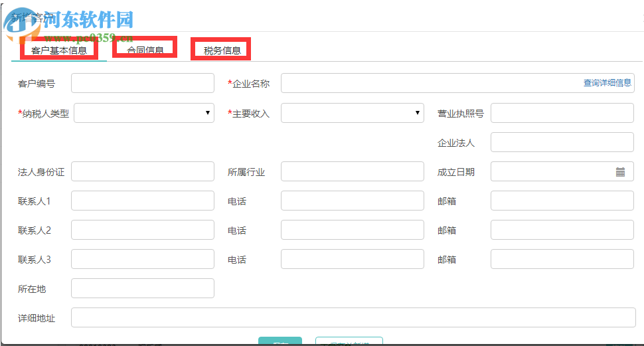The image size is (644, 346).
Task: Focus the 所属行业 input field
Action: coord(353,171)
